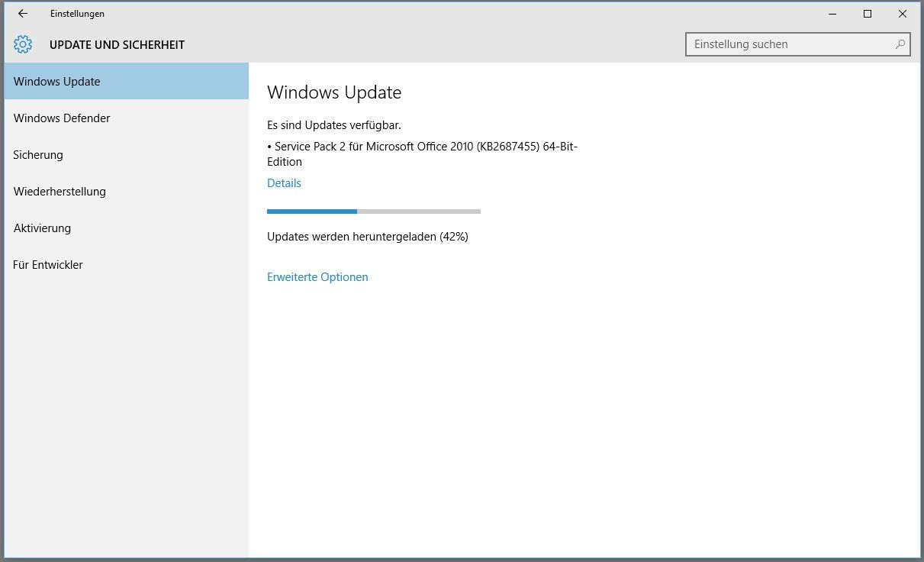Click the Windows Update page heading
The image size is (924, 562).
pyautogui.click(x=334, y=92)
